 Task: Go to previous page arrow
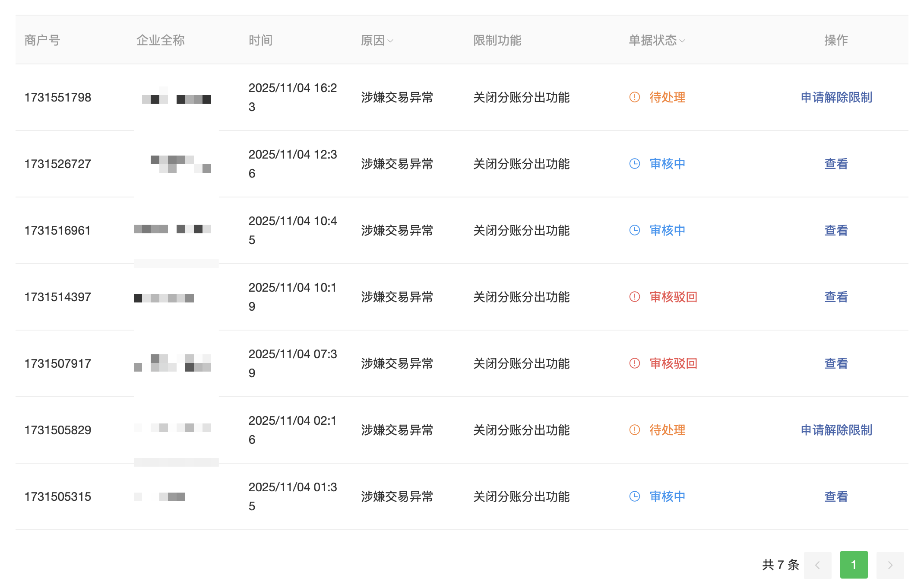pos(817,565)
